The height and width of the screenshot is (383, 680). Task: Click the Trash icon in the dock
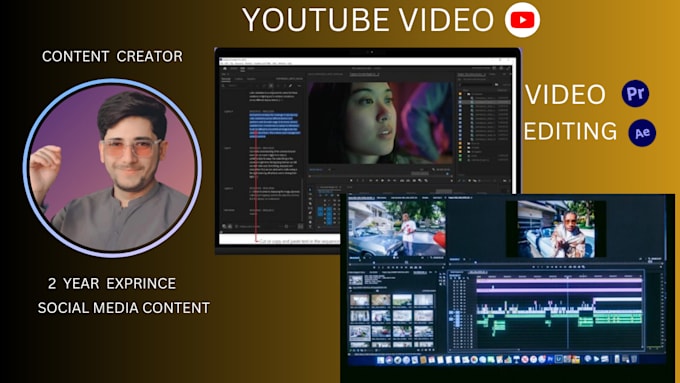(x=634, y=359)
